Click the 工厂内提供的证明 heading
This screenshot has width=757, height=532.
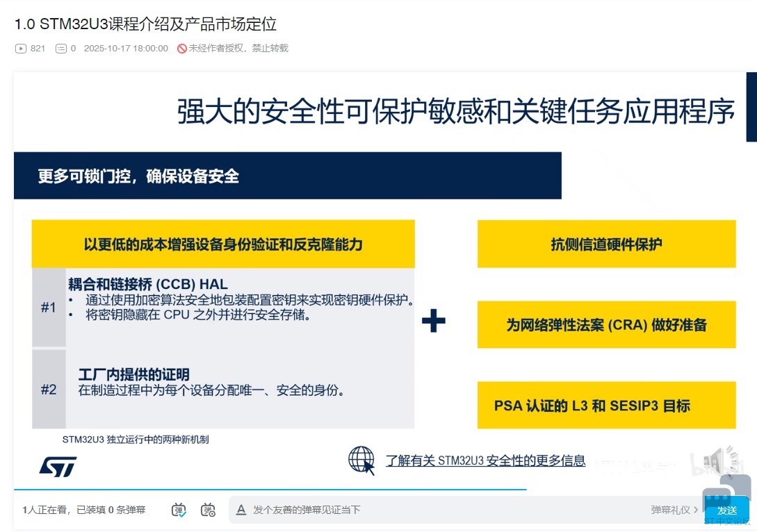click(133, 374)
